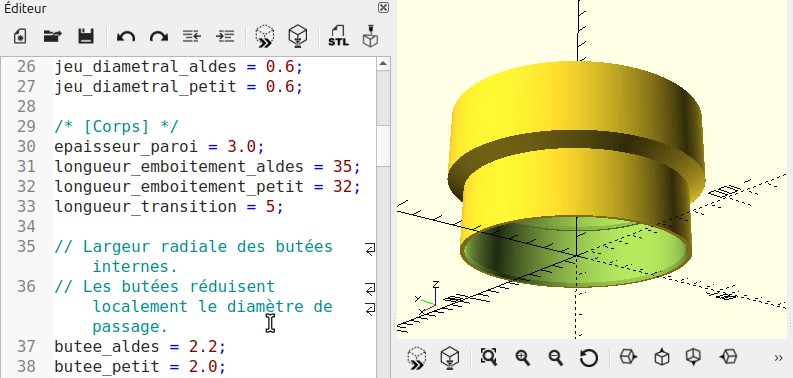
Task: Click line number 34 in gutter
Action: pos(26,226)
